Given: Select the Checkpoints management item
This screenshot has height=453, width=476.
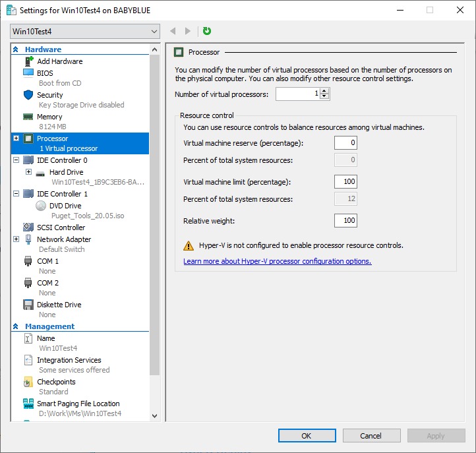Looking at the screenshot, I should (56, 382).
